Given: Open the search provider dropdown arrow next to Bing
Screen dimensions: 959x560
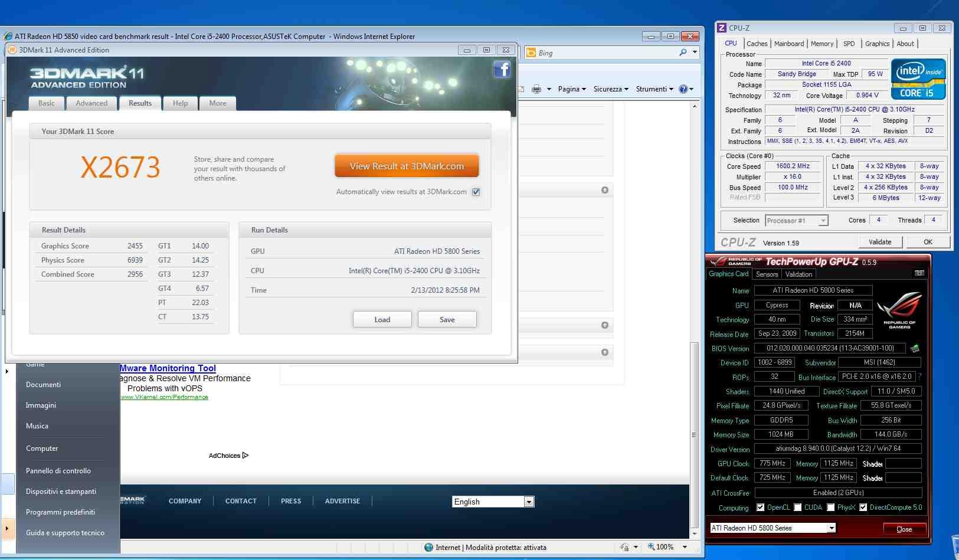Looking at the screenshot, I should (695, 53).
